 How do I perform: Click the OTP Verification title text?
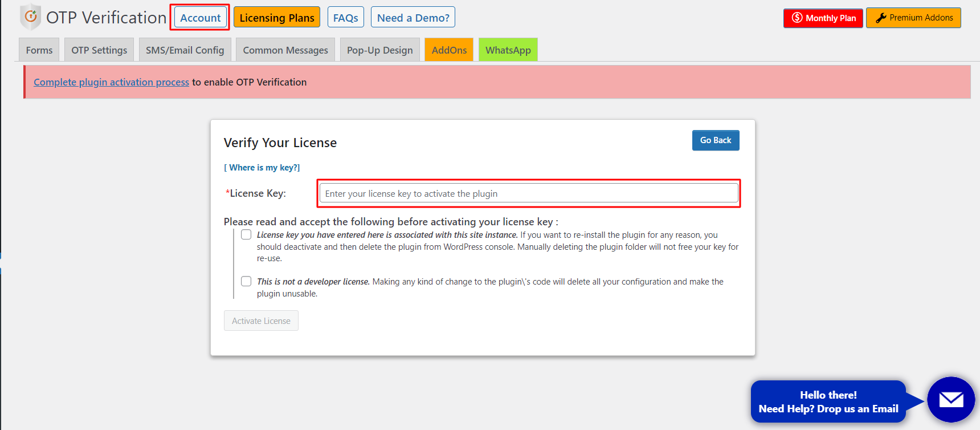coord(107,18)
